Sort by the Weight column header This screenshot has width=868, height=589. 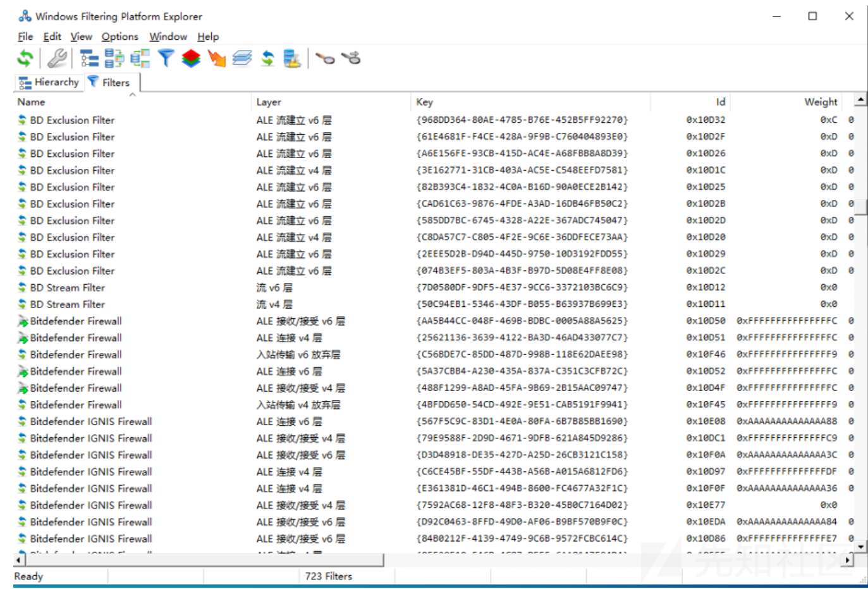tap(786, 102)
